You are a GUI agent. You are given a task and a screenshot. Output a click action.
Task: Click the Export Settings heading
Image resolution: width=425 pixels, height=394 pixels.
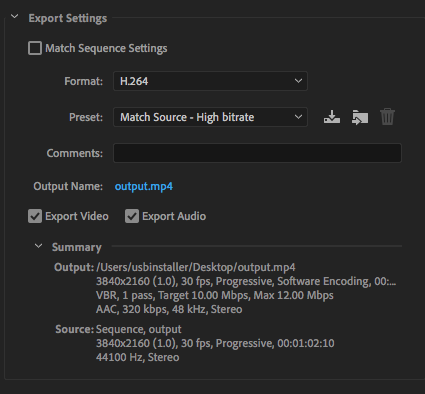(68, 18)
